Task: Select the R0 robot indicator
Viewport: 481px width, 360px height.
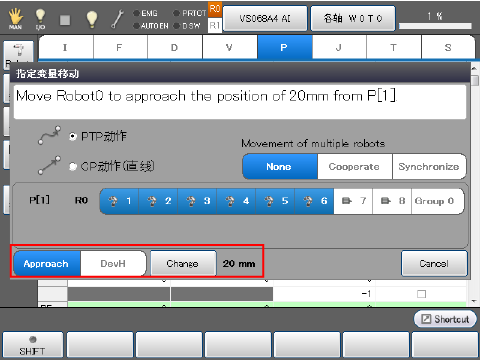Action: (214, 9)
